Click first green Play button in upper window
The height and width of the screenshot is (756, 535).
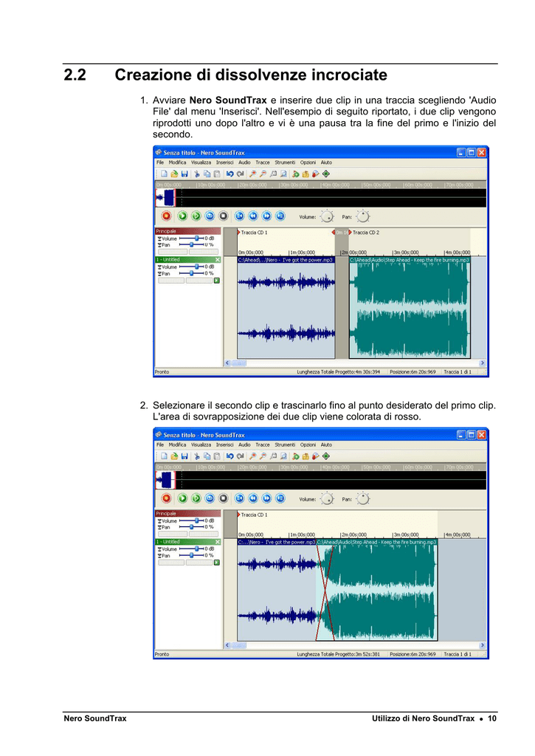point(183,216)
